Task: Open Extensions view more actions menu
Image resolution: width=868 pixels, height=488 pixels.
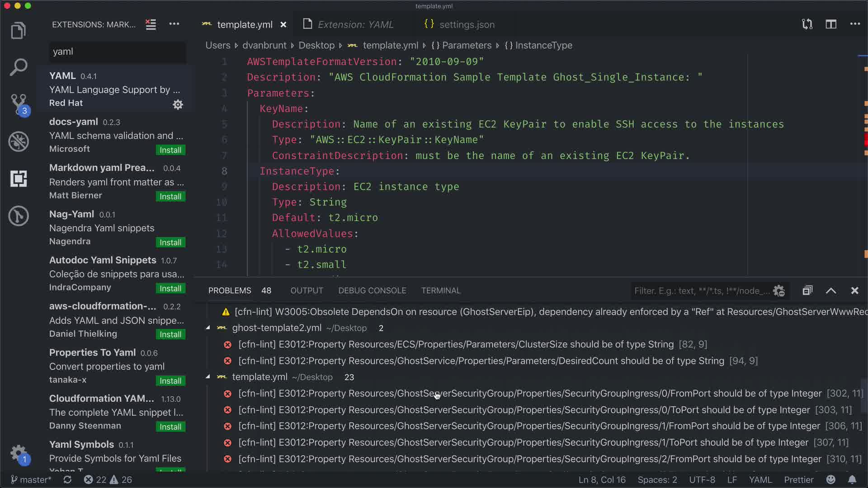Action: point(174,24)
